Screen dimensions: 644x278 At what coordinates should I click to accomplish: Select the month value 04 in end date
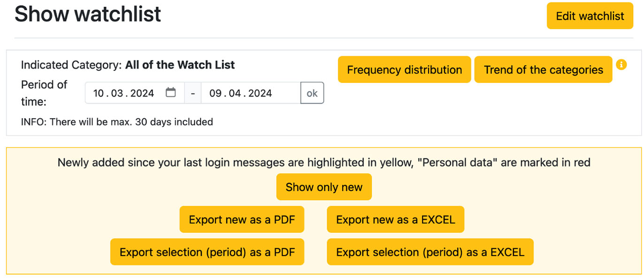click(x=235, y=93)
